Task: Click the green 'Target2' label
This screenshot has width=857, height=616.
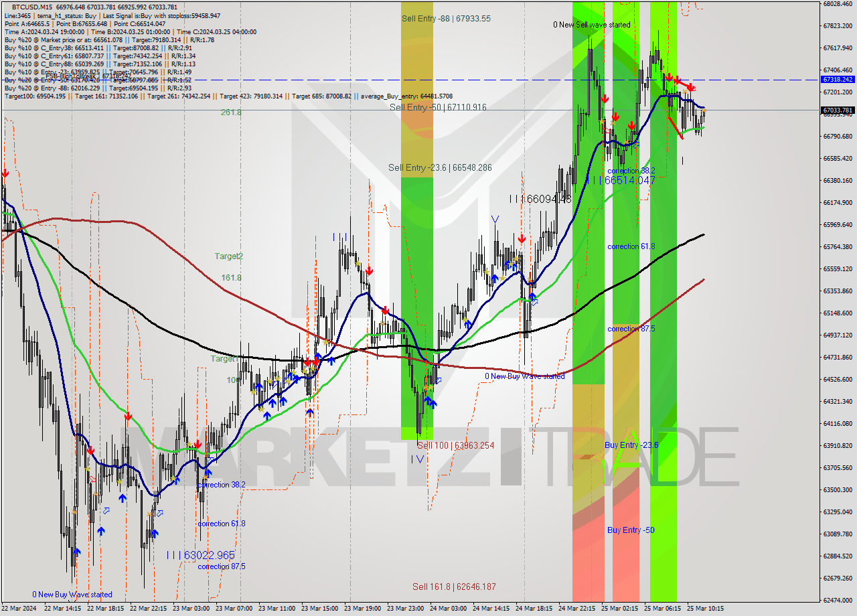Action: (x=228, y=256)
